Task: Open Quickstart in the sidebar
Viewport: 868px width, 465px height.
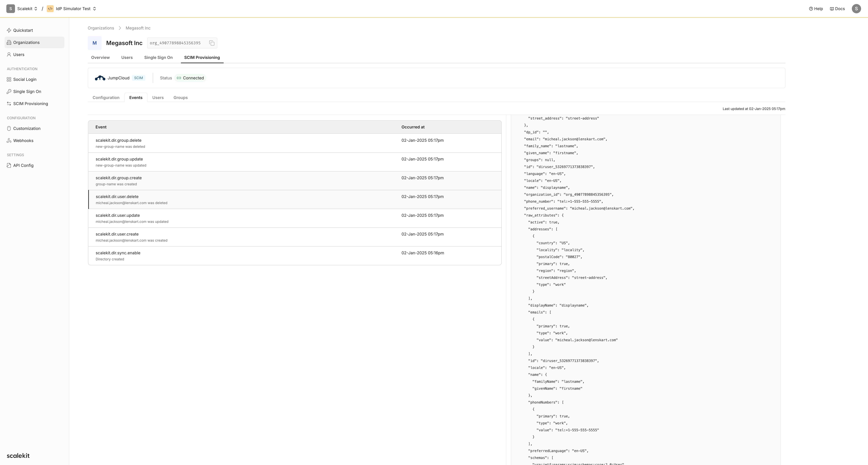Action: tap(34, 30)
